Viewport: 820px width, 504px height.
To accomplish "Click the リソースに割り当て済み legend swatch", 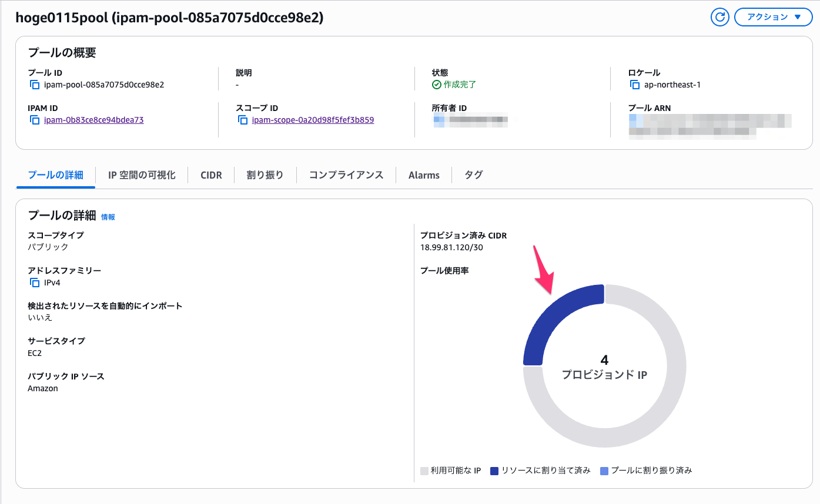I will point(494,471).
